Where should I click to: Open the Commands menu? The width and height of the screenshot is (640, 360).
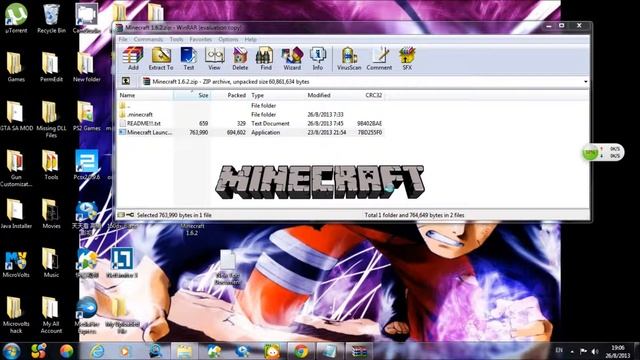coord(148,40)
